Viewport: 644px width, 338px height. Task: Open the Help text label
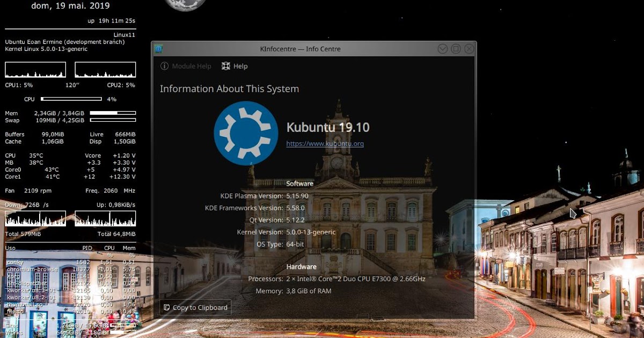point(240,66)
